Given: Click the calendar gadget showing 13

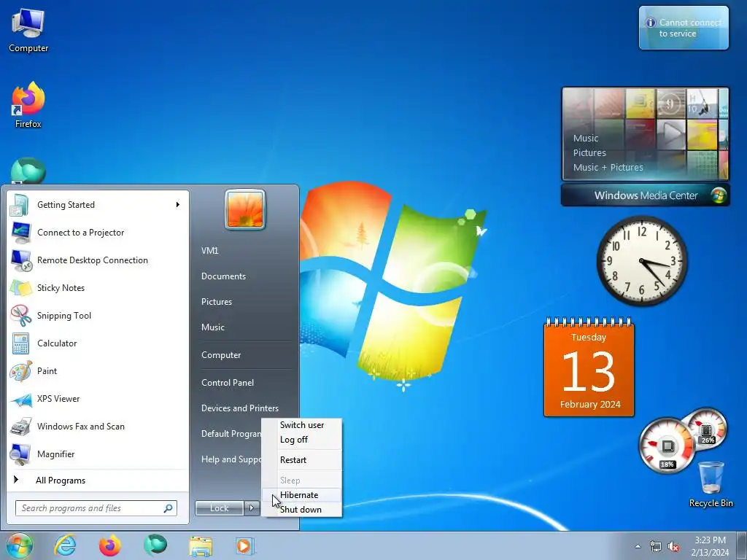Looking at the screenshot, I should [x=589, y=367].
